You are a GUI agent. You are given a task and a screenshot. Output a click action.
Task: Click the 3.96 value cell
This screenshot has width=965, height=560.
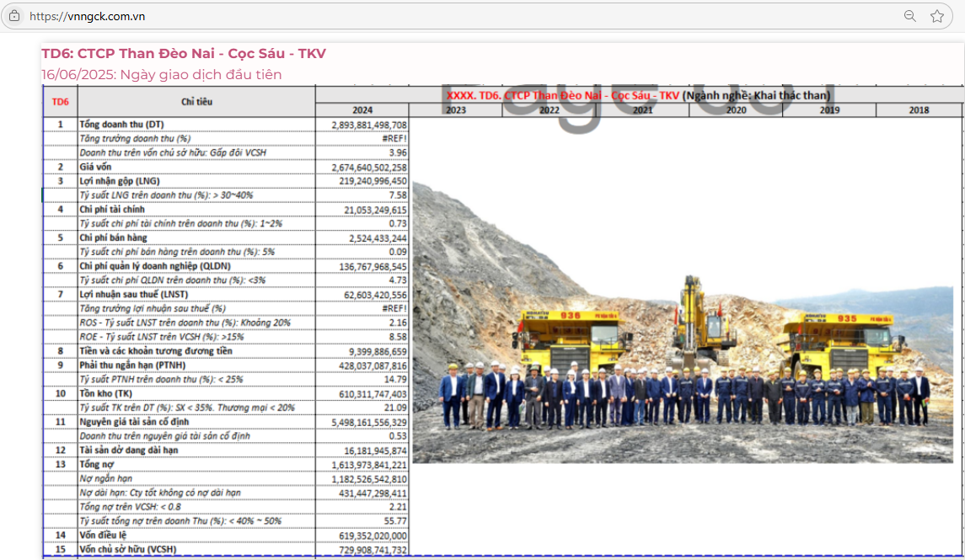pyautogui.click(x=398, y=153)
